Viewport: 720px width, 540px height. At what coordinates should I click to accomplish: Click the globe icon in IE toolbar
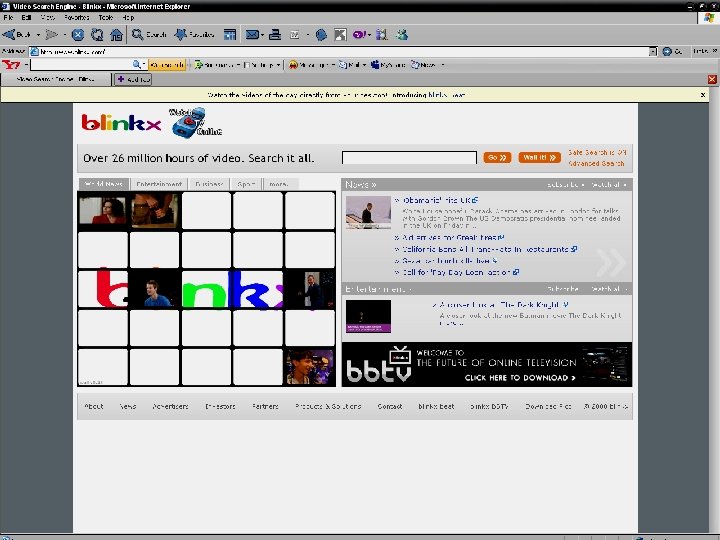(321, 34)
